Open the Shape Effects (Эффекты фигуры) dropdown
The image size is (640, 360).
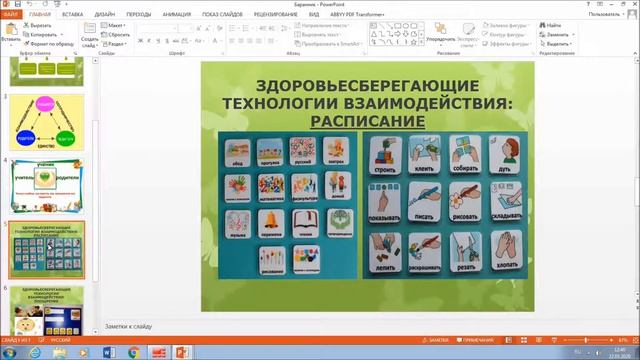point(507,44)
